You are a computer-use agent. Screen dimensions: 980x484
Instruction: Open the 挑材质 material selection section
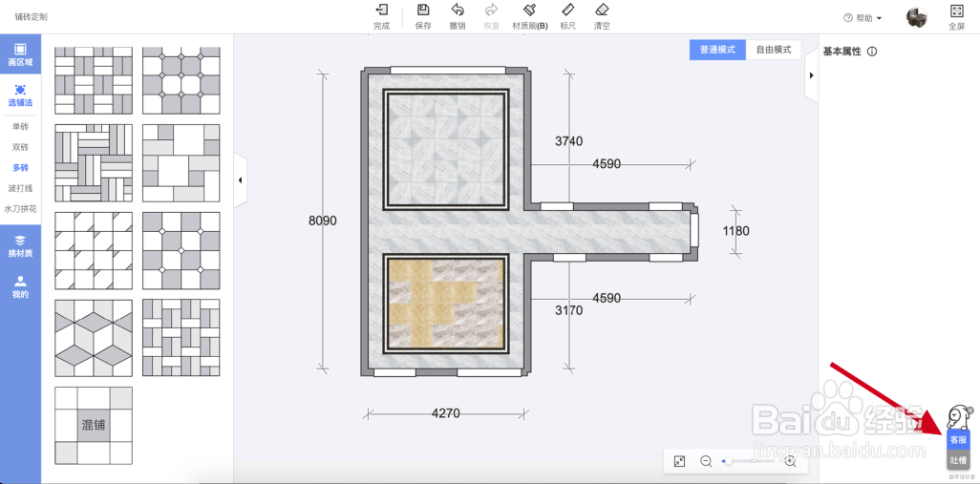click(20, 246)
